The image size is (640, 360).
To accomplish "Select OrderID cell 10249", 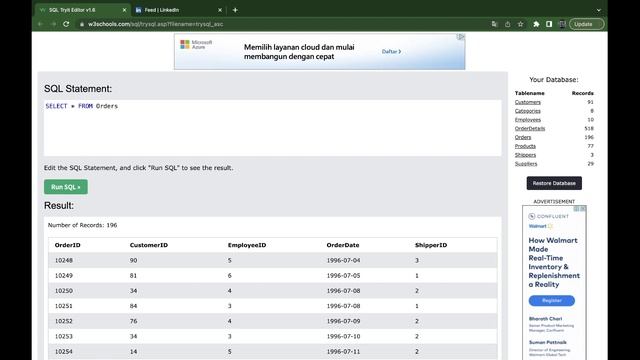I will point(64,276).
